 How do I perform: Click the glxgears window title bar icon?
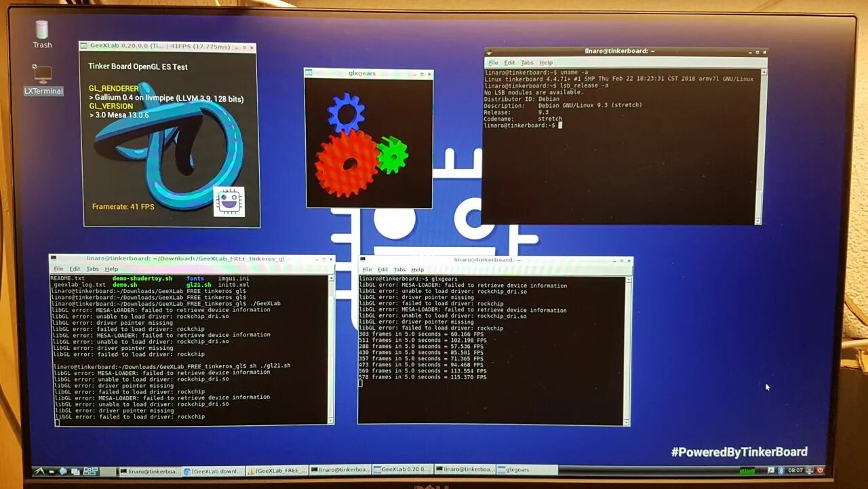[309, 73]
